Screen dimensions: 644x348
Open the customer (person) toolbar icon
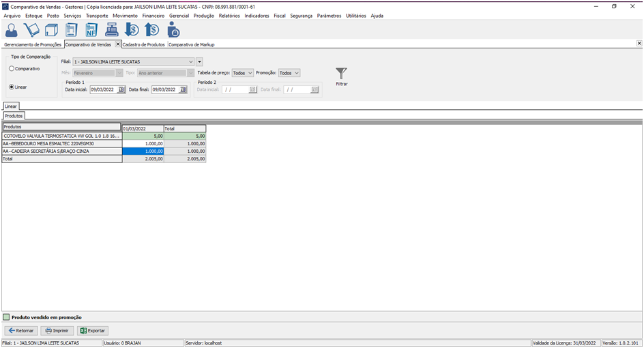12,30
